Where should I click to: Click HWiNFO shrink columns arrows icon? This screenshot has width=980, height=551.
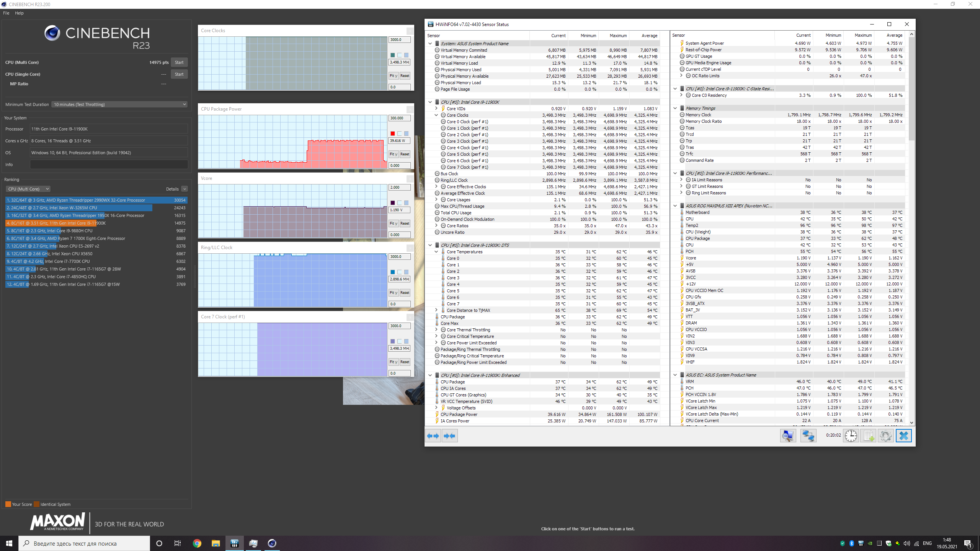click(x=450, y=436)
